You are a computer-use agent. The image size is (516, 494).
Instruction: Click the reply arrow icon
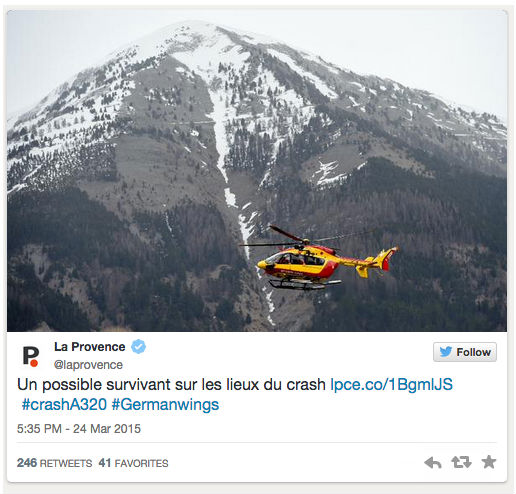click(x=433, y=463)
